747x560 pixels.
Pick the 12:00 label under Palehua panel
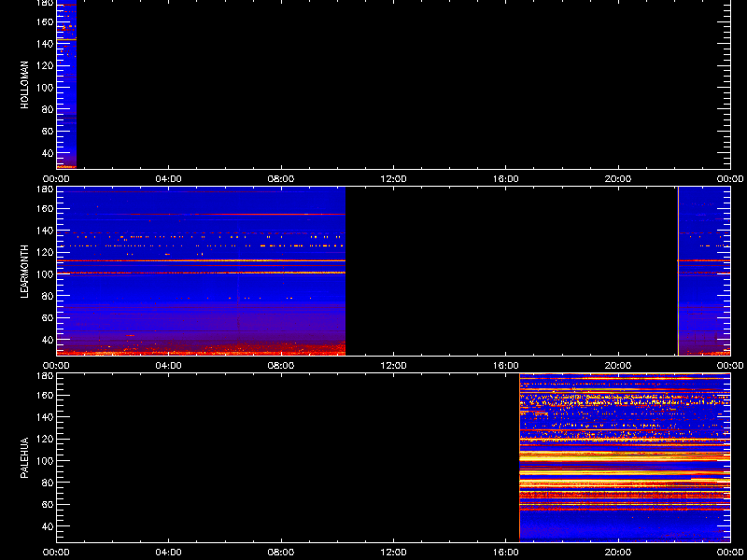[x=393, y=553]
